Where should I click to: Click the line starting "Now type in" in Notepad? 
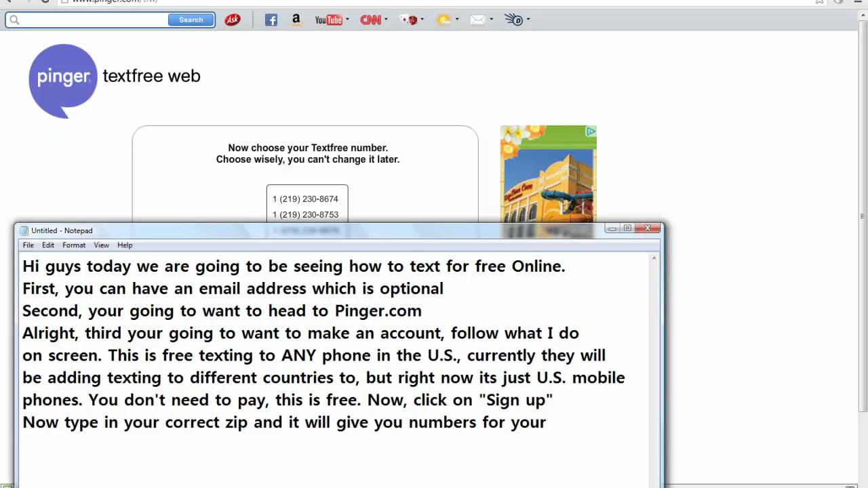coord(284,422)
